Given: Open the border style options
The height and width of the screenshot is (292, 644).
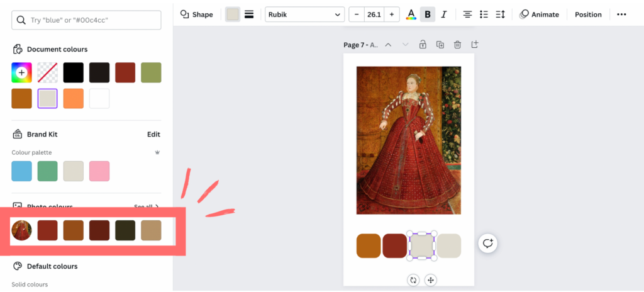Looking at the screenshot, I should pyautogui.click(x=249, y=14).
